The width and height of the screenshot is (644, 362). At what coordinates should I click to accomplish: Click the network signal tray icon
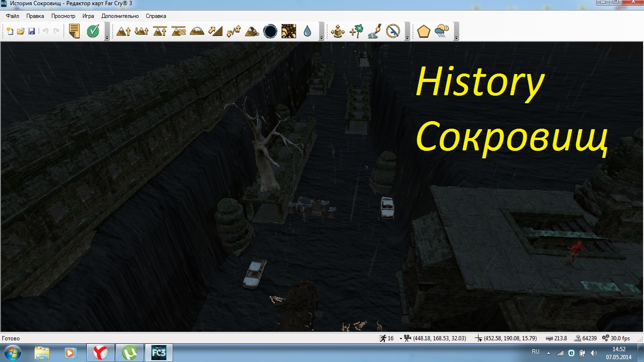(x=560, y=353)
